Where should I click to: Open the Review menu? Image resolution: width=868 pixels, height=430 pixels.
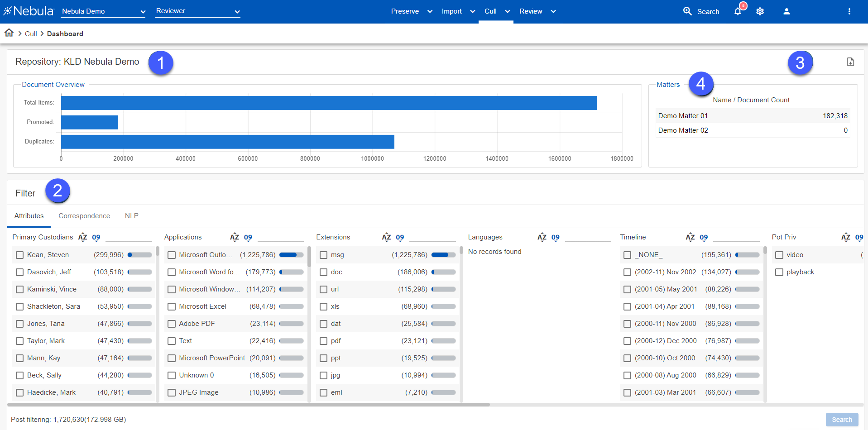coord(531,11)
